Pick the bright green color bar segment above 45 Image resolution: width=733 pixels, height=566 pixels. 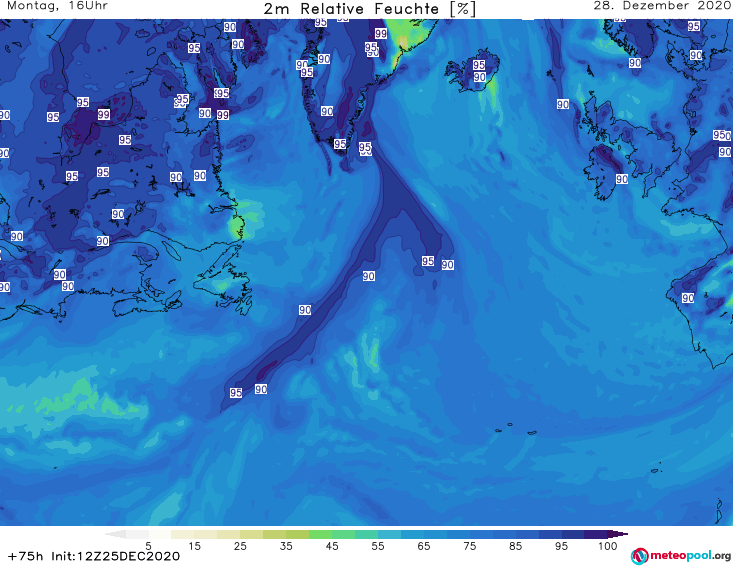point(320,534)
